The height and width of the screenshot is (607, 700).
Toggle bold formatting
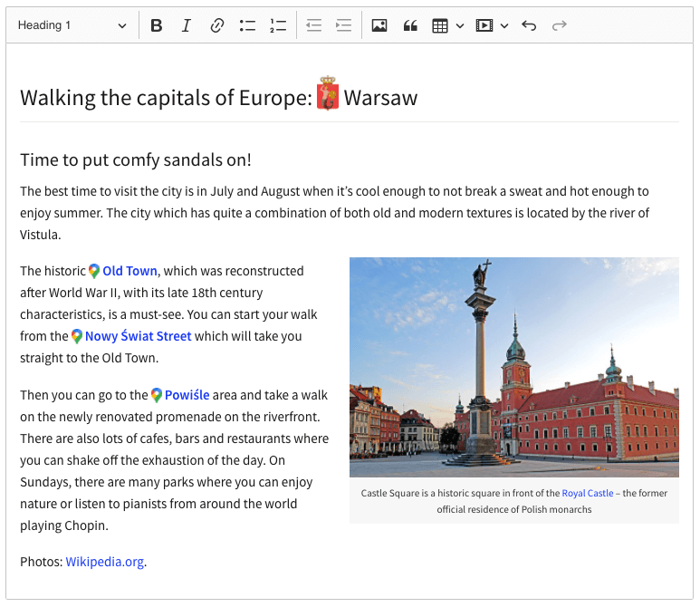(x=157, y=25)
